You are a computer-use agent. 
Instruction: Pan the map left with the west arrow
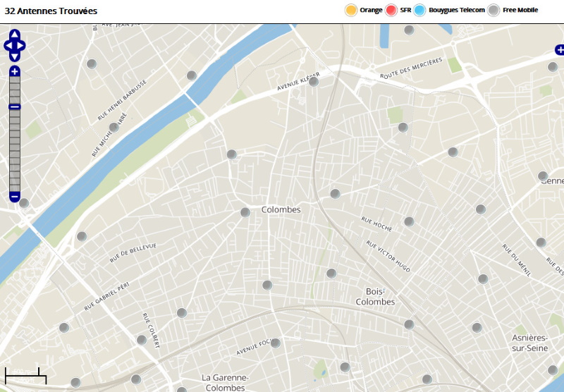click(x=8, y=46)
